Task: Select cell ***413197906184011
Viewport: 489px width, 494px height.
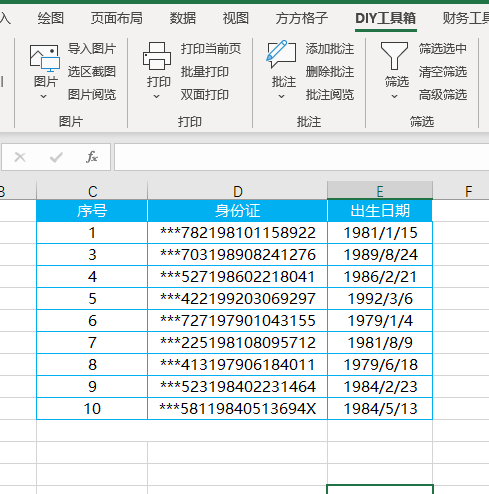Action: pyautogui.click(x=237, y=365)
